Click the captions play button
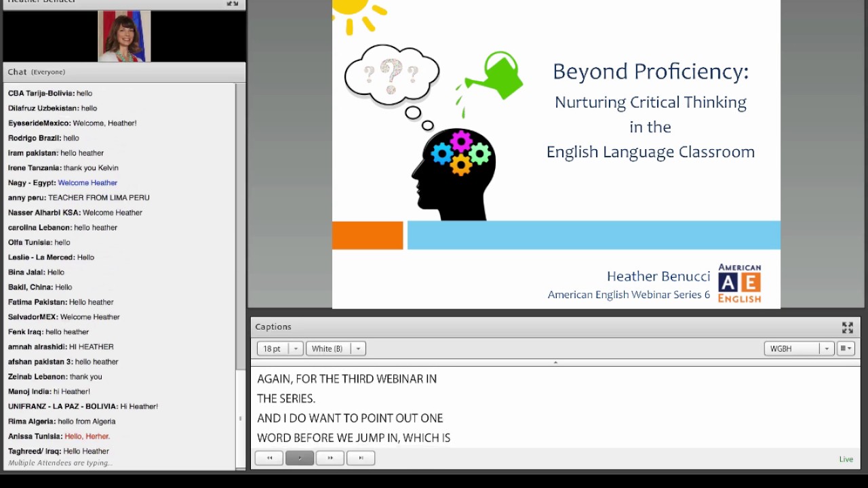This screenshot has width=868, height=488. click(x=300, y=458)
